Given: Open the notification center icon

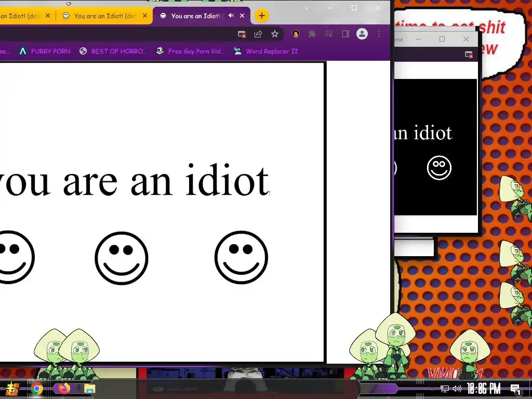Looking at the screenshot, I should click(516, 389).
